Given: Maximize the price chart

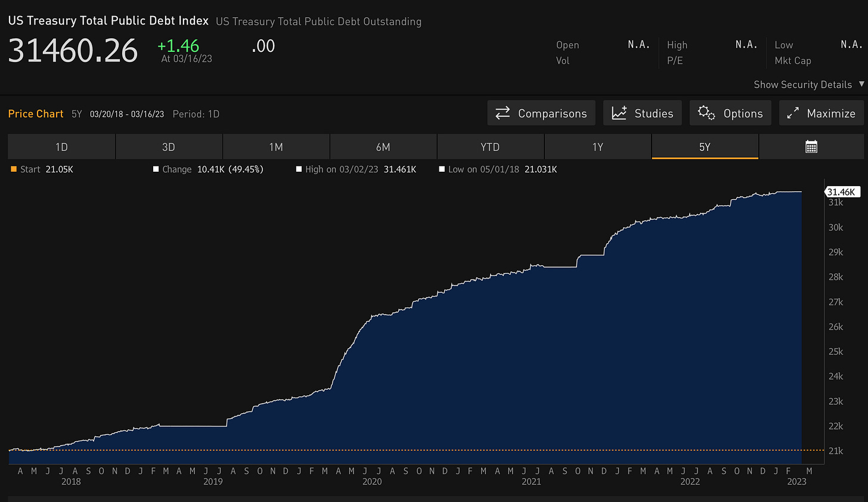Looking at the screenshot, I should point(821,113).
